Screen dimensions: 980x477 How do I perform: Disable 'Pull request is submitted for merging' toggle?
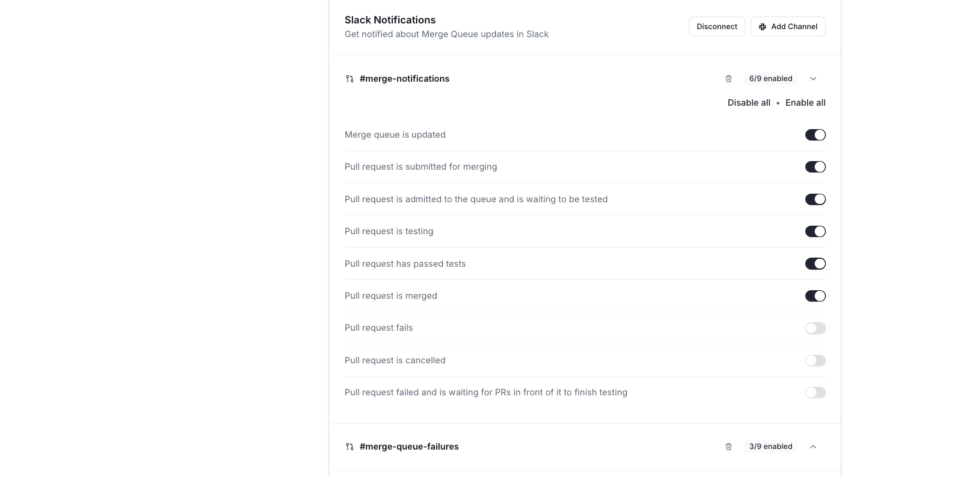coord(815,167)
